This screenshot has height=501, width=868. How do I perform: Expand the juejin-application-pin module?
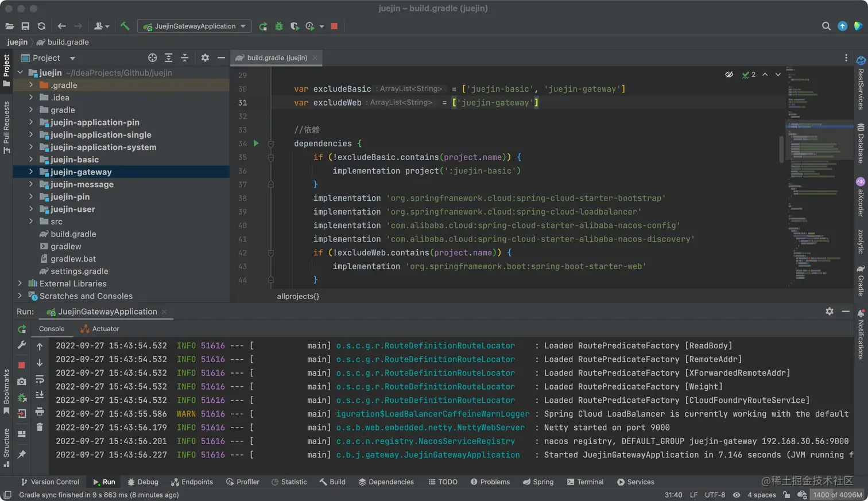click(x=31, y=122)
